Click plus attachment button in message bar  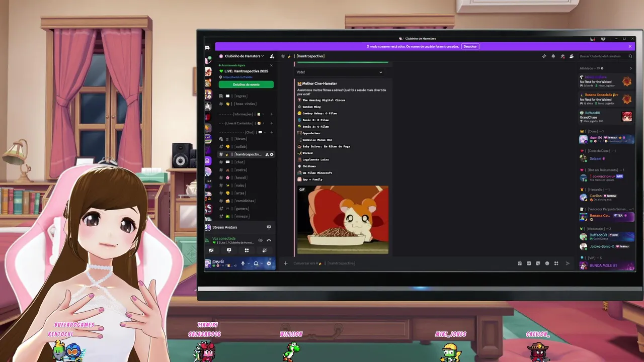[x=285, y=263]
